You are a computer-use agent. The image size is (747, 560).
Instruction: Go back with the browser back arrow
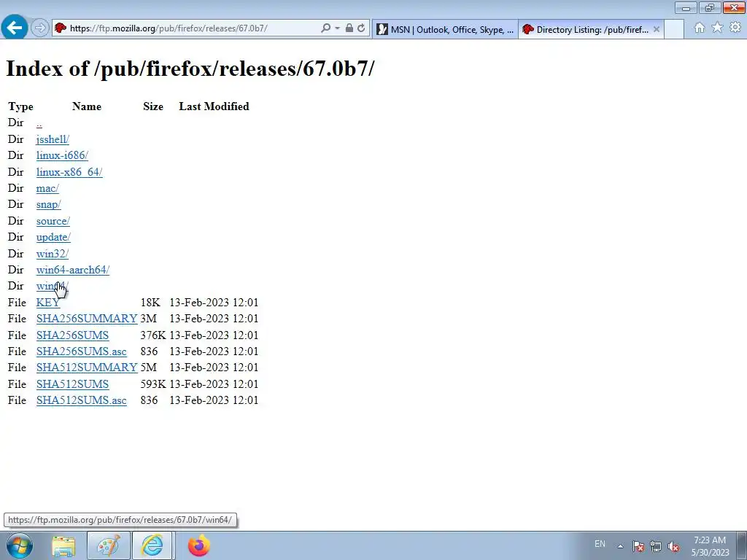pos(14,28)
